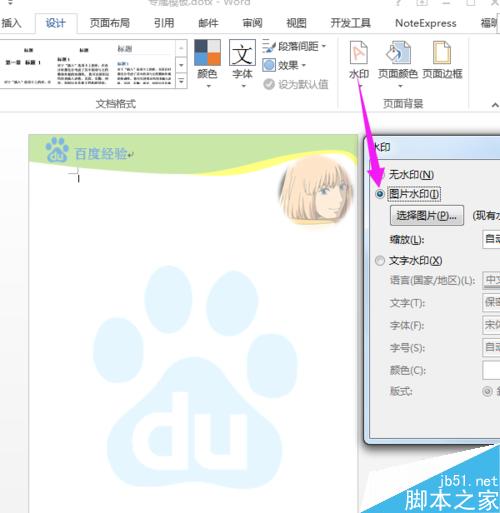Click Set as Default (设为默认值)
This screenshot has height=513, width=500.
(296, 84)
